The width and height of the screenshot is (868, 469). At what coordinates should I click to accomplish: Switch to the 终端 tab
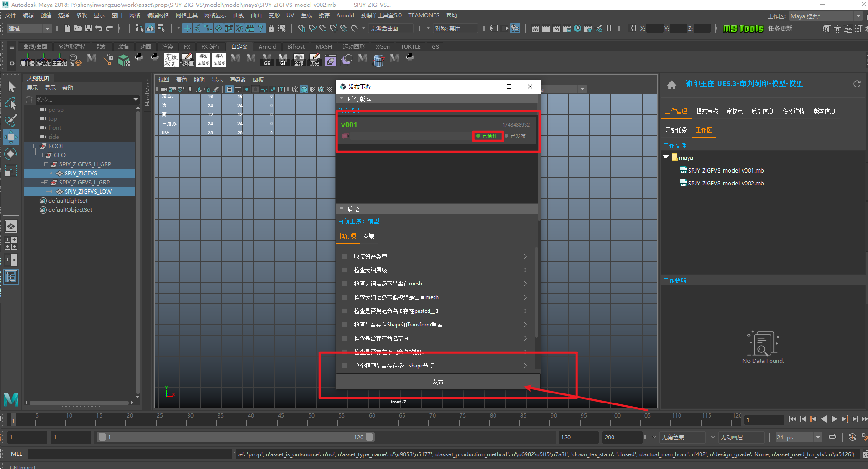pos(369,236)
